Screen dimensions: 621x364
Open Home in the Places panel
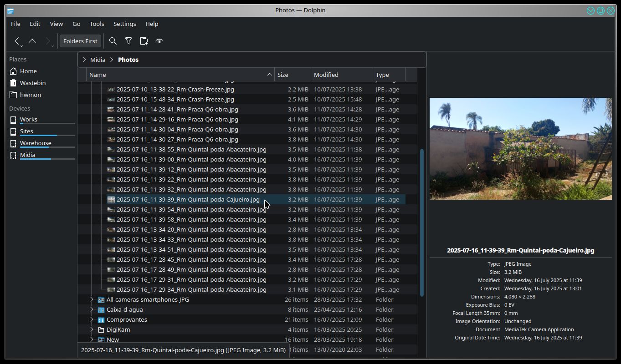tap(28, 71)
